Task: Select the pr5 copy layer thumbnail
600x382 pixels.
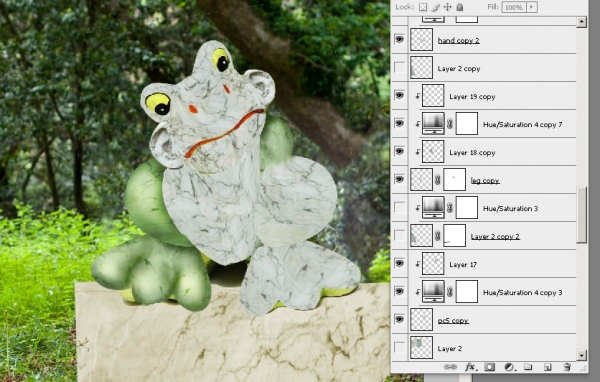Action: [x=421, y=319]
